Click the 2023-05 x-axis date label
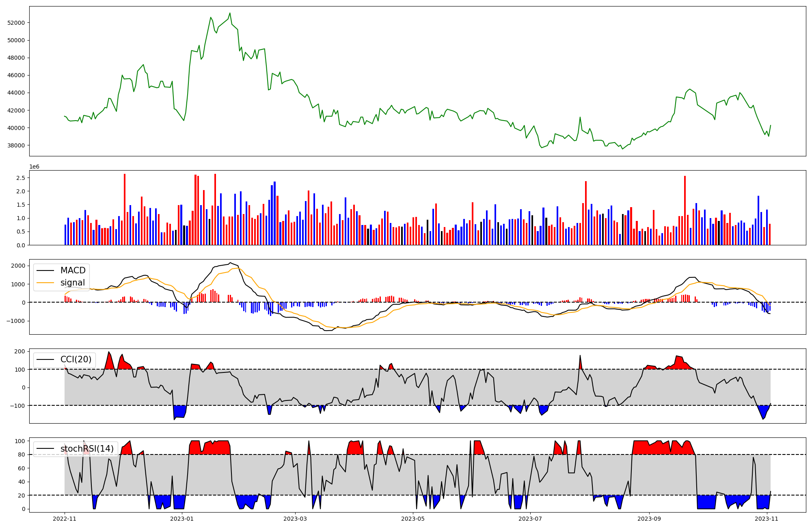This screenshot has width=812, height=528. coord(413,519)
